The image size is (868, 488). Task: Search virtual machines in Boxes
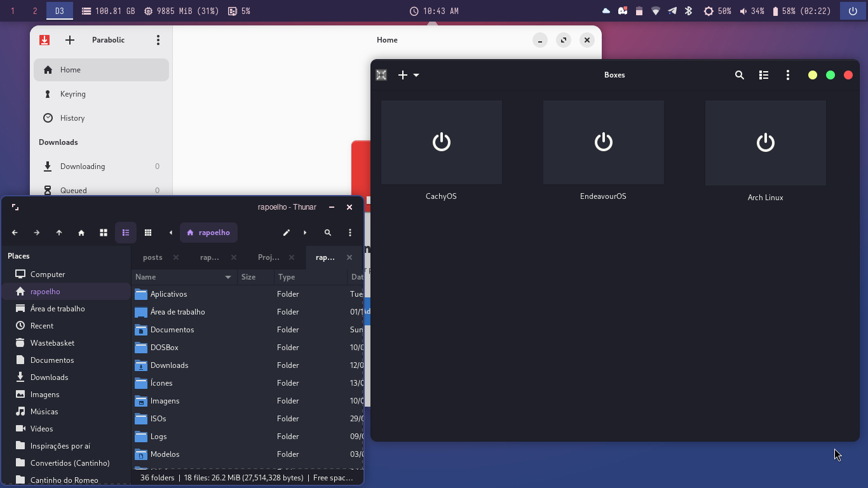(x=740, y=75)
